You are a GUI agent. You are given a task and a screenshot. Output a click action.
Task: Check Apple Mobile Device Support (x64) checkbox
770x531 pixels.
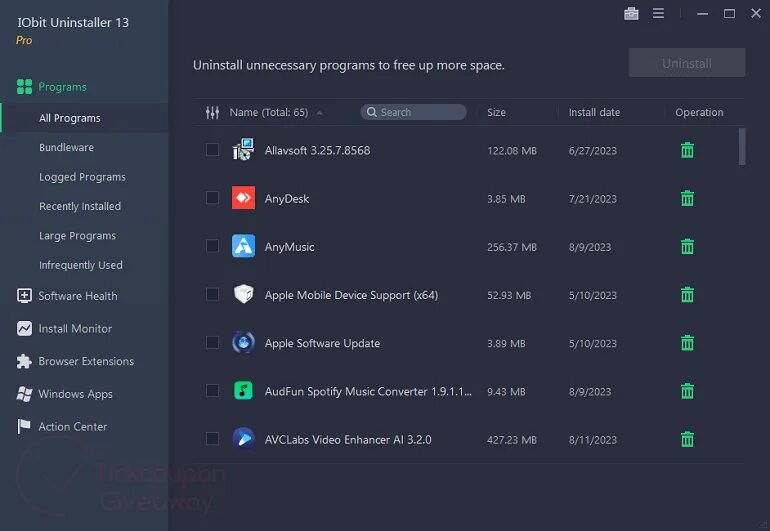[x=212, y=294]
